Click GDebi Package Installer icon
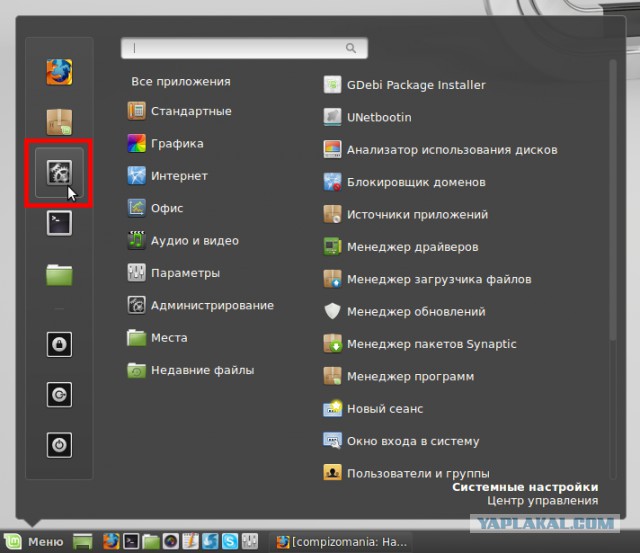The image size is (640, 553). 332,85
